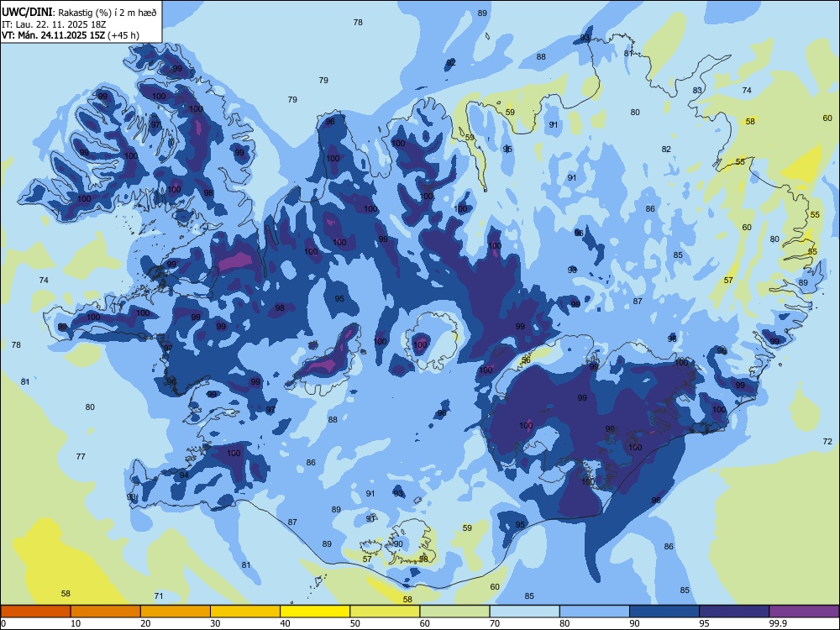Click the UWC/DINI title text

pyautogui.click(x=27, y=13)
